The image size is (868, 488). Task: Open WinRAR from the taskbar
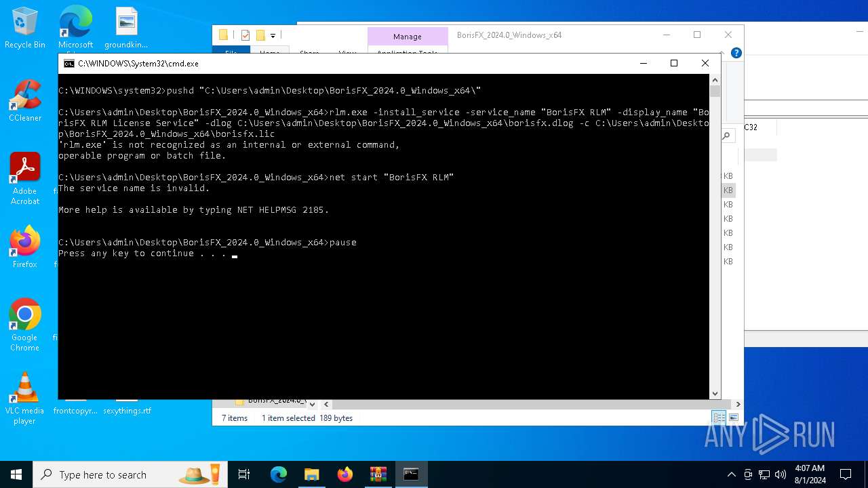click(378, 474)
